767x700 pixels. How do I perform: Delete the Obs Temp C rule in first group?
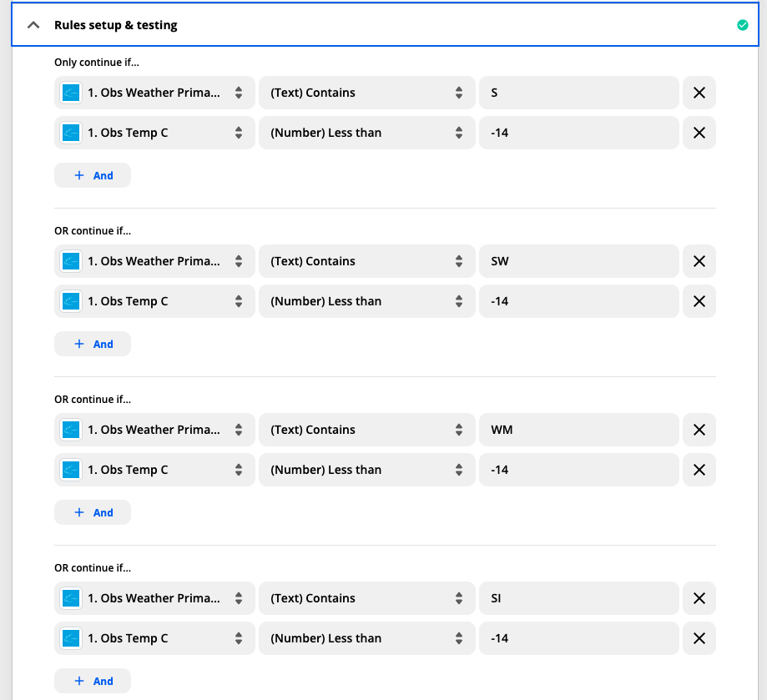[x=699, y=133]
